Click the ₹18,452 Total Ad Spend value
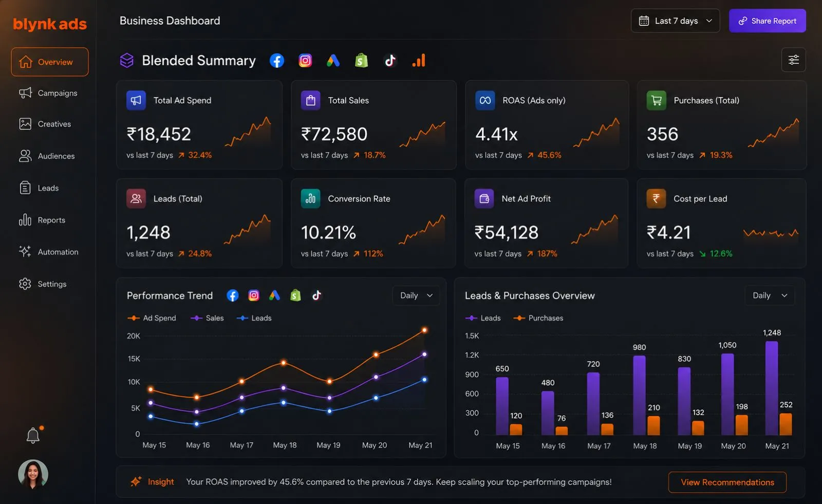The width and height of the screenshot is (822, 504). [x=159, y=134]
